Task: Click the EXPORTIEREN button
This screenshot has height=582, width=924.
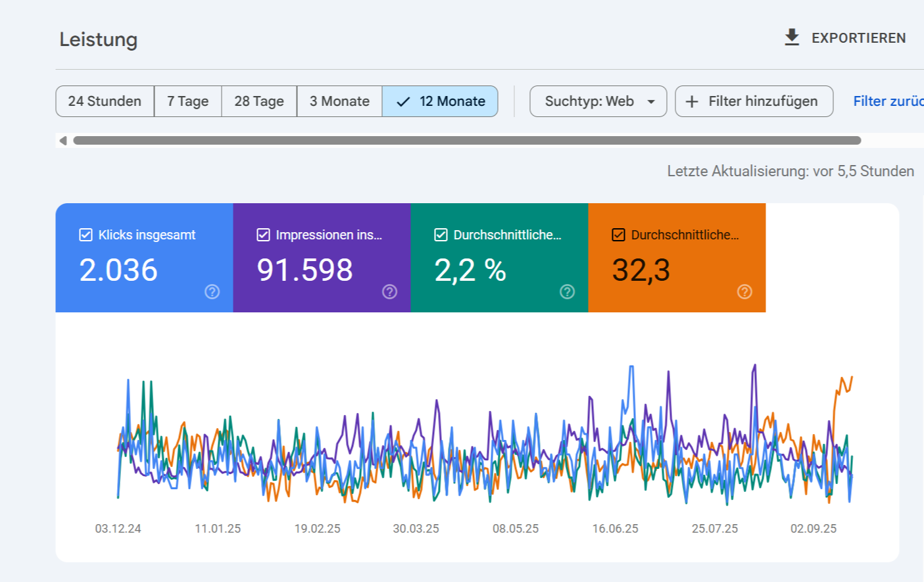Action: [x=858, y=38]
